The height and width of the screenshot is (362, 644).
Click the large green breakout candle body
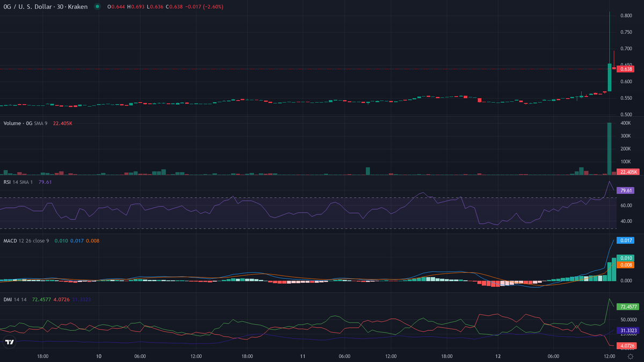[609, 77]
